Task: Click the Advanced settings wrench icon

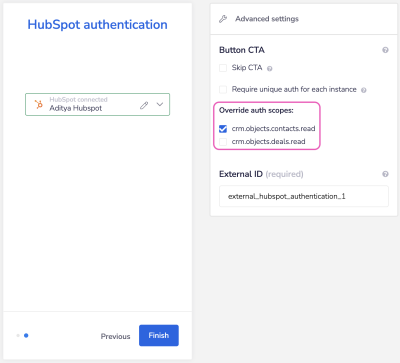Action: (x=223, y=19)
